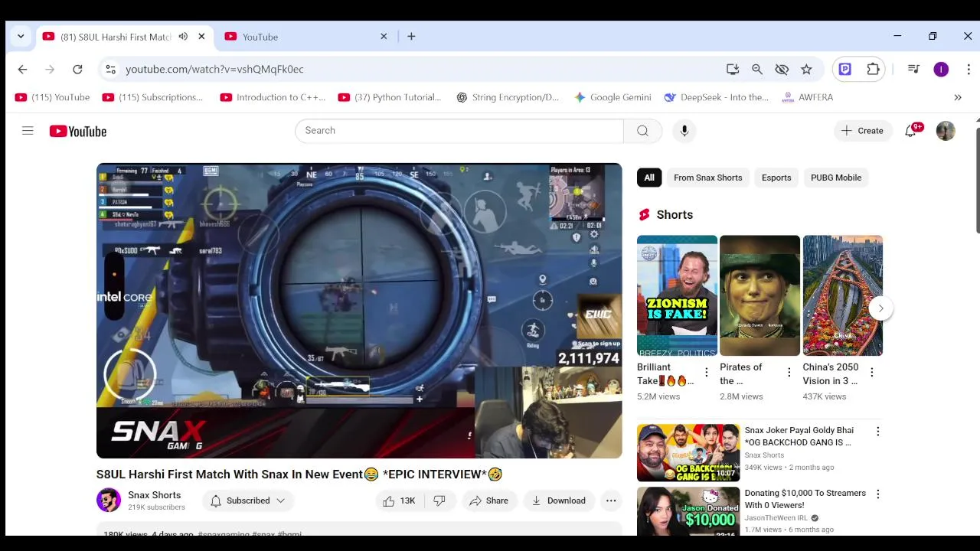Open the String Encryption bookmark
980x551 pixels.
pyautogui.click(x=508, y=97)
